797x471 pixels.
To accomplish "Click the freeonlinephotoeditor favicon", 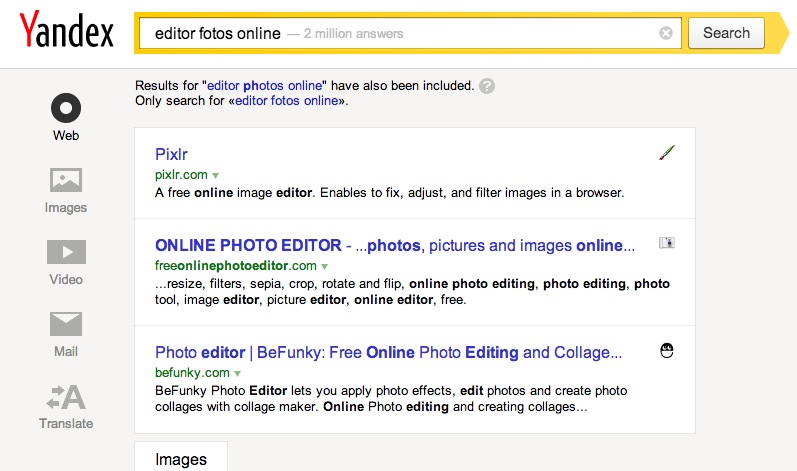I will click(x=668, y=243).
